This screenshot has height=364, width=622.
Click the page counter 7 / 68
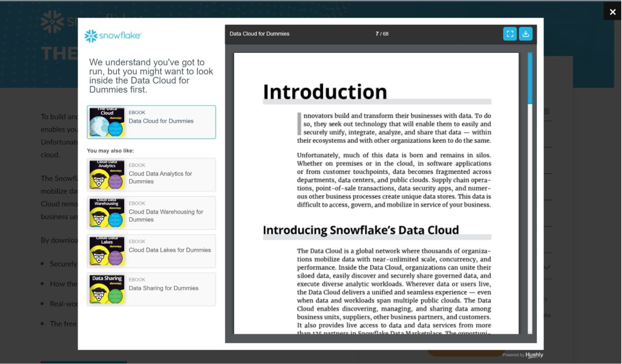(x=382, y=34)
